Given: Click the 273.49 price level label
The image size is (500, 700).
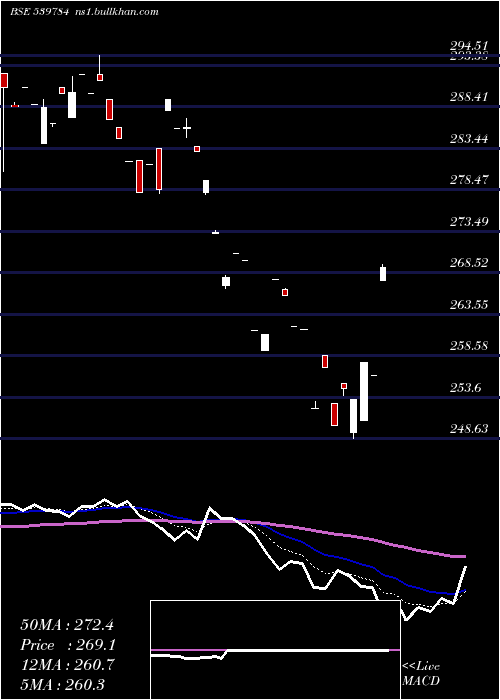Looking at the screenshot, I should click(x=469, y=221).
